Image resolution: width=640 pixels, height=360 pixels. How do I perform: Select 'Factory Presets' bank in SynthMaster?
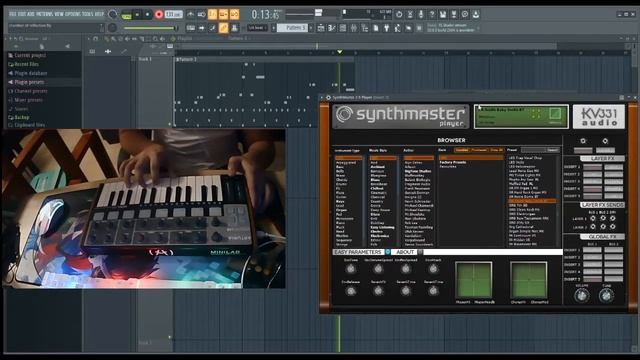click(x=453, y=162)
